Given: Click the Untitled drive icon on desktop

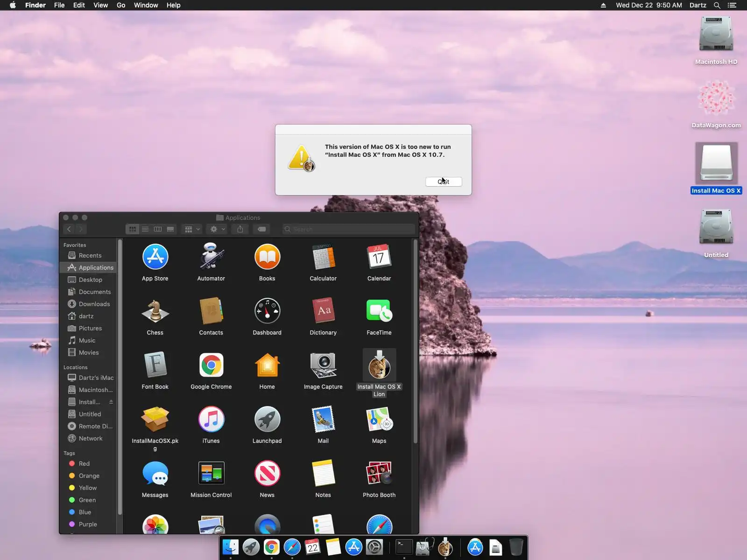Looking at the screenshot, I should tap(716, 228).
